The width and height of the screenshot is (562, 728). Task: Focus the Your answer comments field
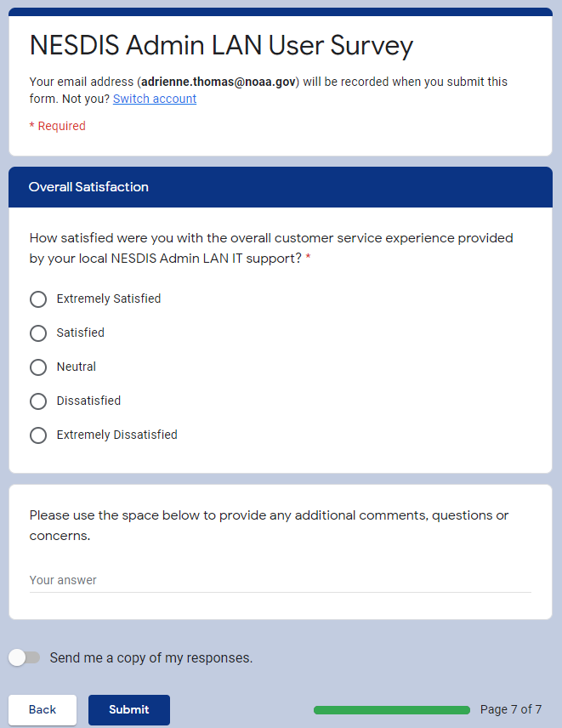(x=280, y=580)
